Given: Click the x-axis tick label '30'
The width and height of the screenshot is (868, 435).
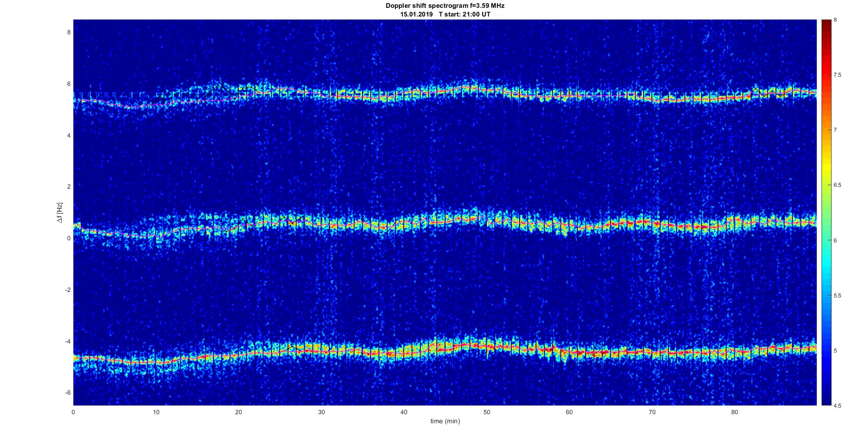Looking at the screenshot, I should click(321, 412).
